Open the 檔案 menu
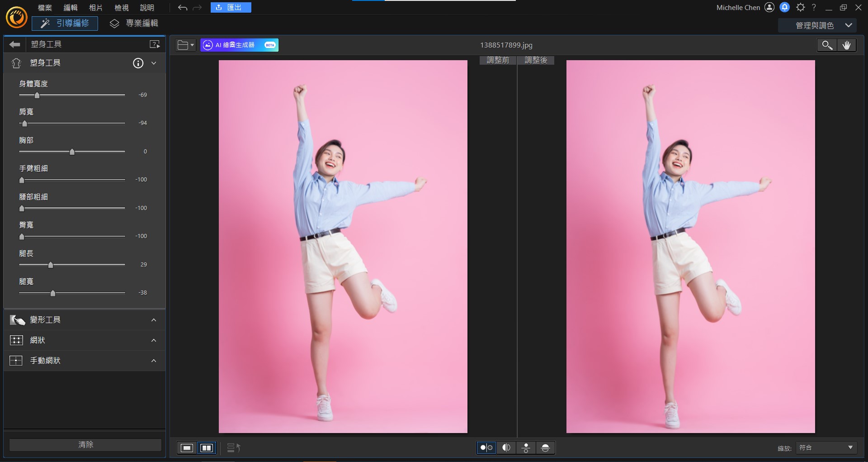 coord(45,8)
